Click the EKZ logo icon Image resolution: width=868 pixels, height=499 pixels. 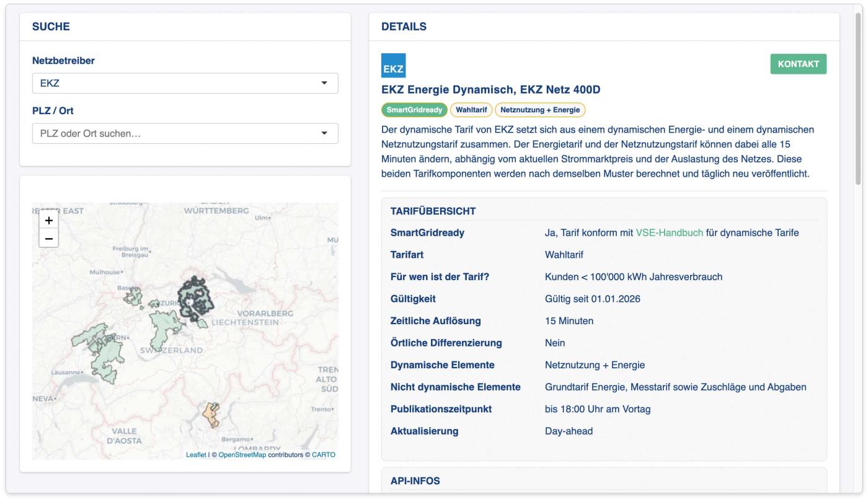393,66
